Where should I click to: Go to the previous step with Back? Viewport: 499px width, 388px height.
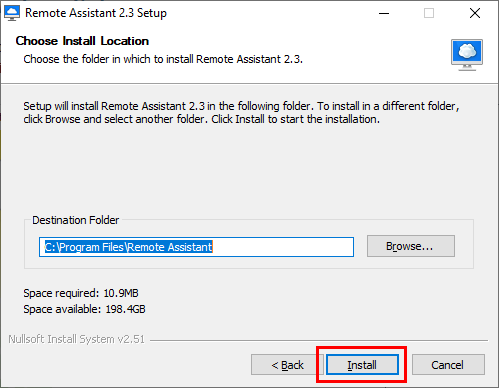click(287, 365)
